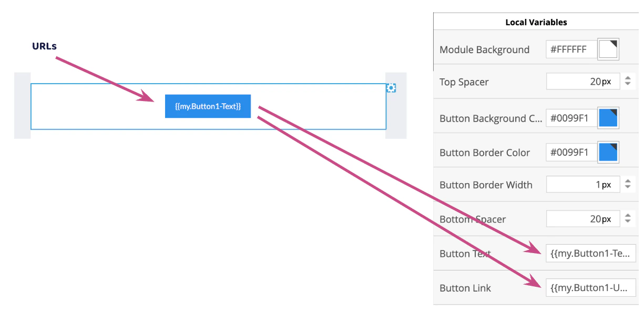Click the up arrow on Bottom Spacer stepper
The width and height of the screenshot is (644, 311).
point(628,216)
